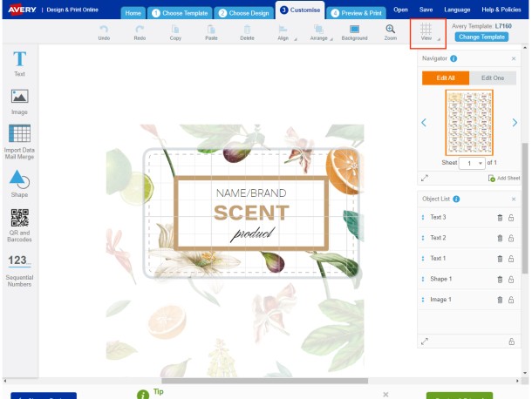This screenshot has width=532, height=399.
Task: Click the NAME/BRAND text on the label
Action: [251, 193]
